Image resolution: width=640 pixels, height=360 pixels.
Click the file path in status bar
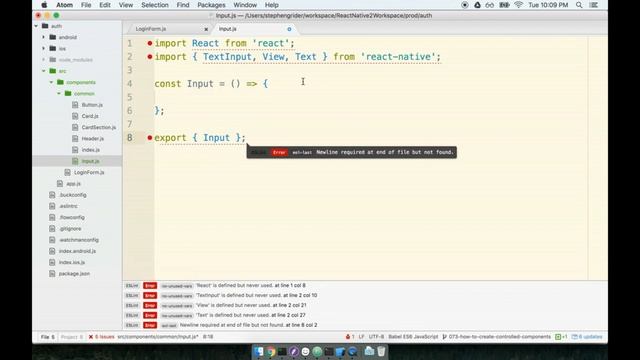coord(158,337)
